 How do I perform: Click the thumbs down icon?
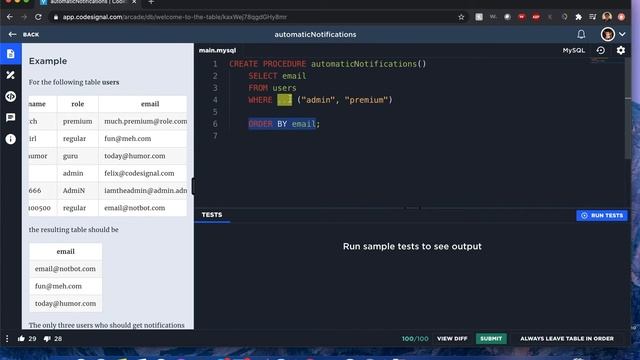[47, 338]
